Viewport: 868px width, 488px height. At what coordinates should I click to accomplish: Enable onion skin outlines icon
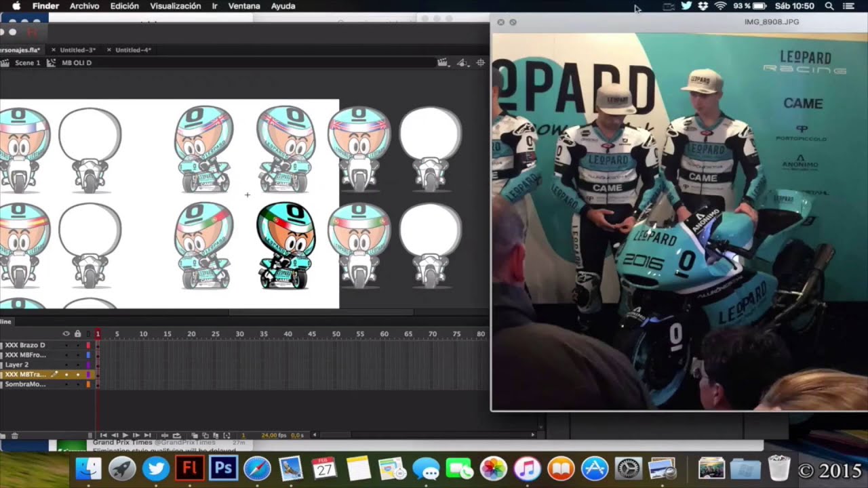coord(205,435)
